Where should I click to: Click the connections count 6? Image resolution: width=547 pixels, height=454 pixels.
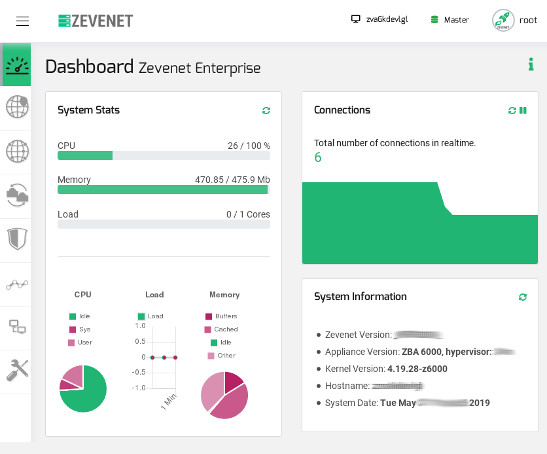[318, 157]
